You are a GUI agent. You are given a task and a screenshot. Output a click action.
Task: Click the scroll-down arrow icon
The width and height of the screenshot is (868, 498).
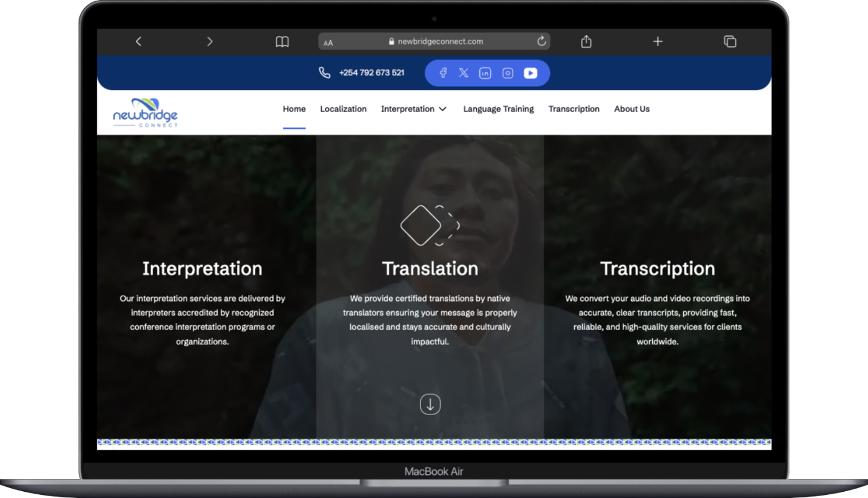430,404
